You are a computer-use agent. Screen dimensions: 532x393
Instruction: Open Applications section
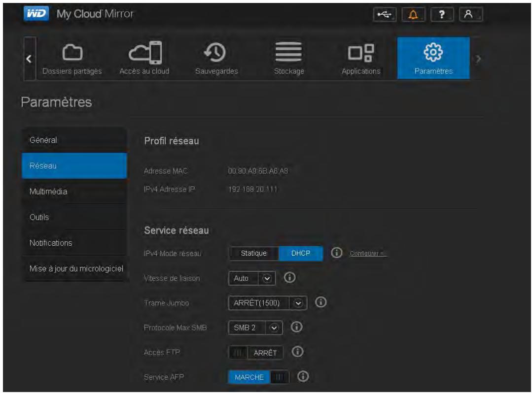(x=361, y=58)
